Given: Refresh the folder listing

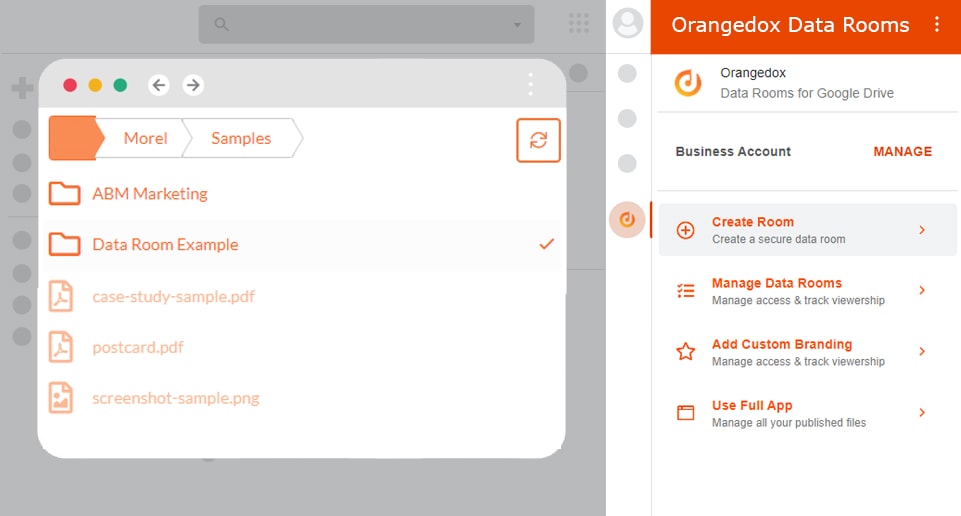Looking at the screenshot, I should 538,140.
